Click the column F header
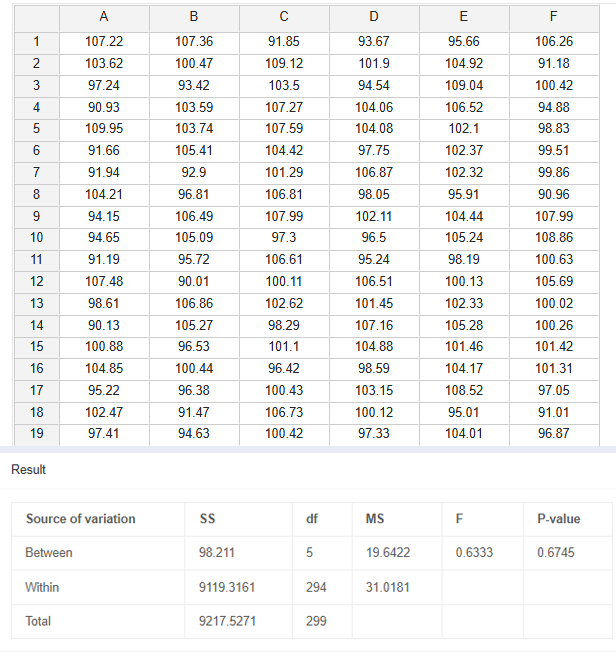616x652 pixels. coord(553,17)
